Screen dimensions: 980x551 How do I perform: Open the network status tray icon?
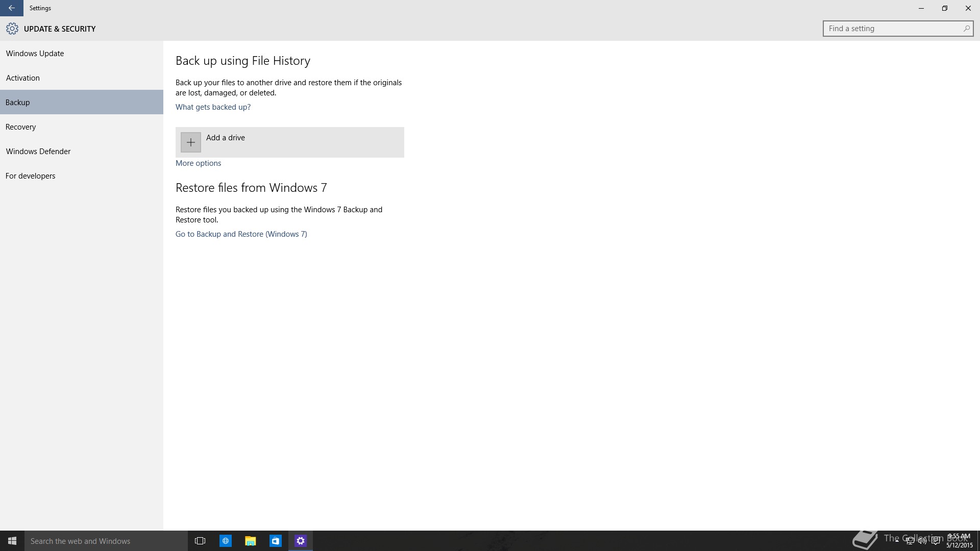tap(910, 541)
